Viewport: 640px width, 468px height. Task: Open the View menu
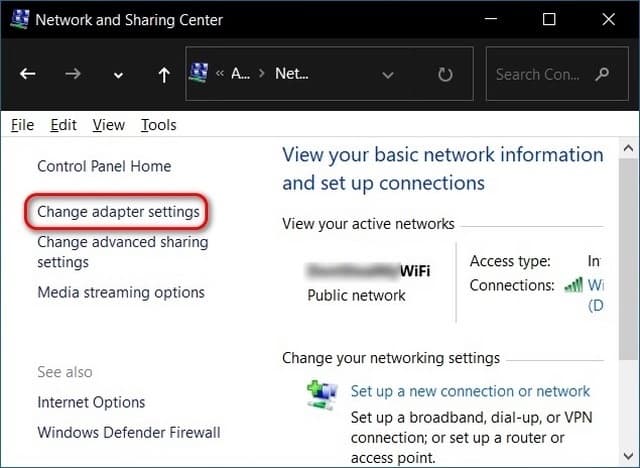[109, 125]
